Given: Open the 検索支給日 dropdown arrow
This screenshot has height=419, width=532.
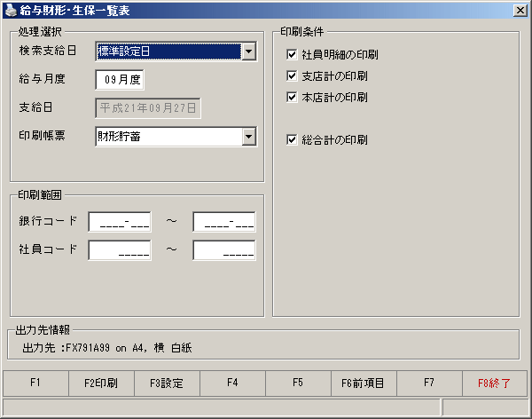Looking at the screenshot, I should tap(249, 51).
